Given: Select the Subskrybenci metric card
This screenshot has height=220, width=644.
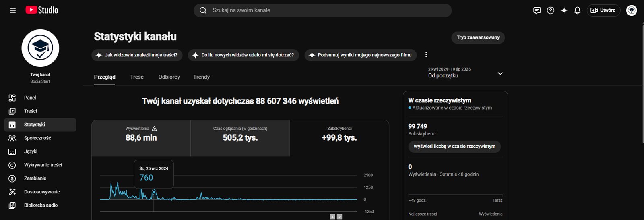Looking at the screenshot, I should coord(339,138).
